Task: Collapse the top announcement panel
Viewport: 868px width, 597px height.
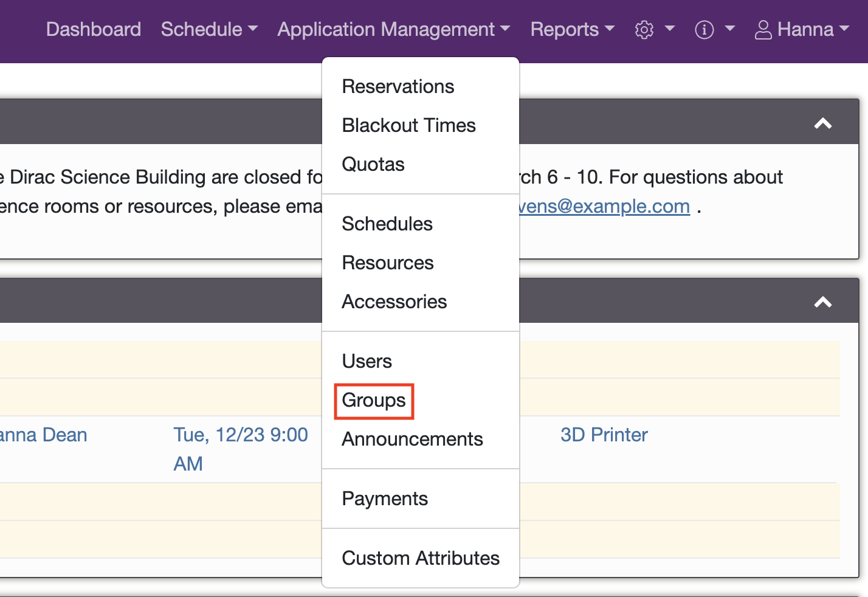Action: point(823,122)
